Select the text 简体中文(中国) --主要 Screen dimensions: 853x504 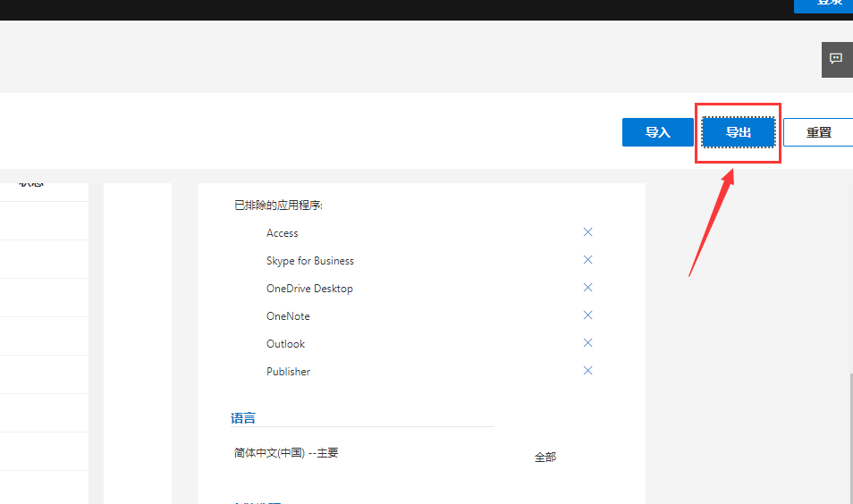click(x=286, y=453)
